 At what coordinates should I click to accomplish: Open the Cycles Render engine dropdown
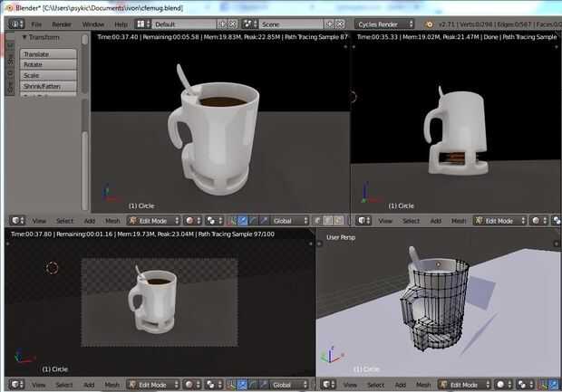384,24
